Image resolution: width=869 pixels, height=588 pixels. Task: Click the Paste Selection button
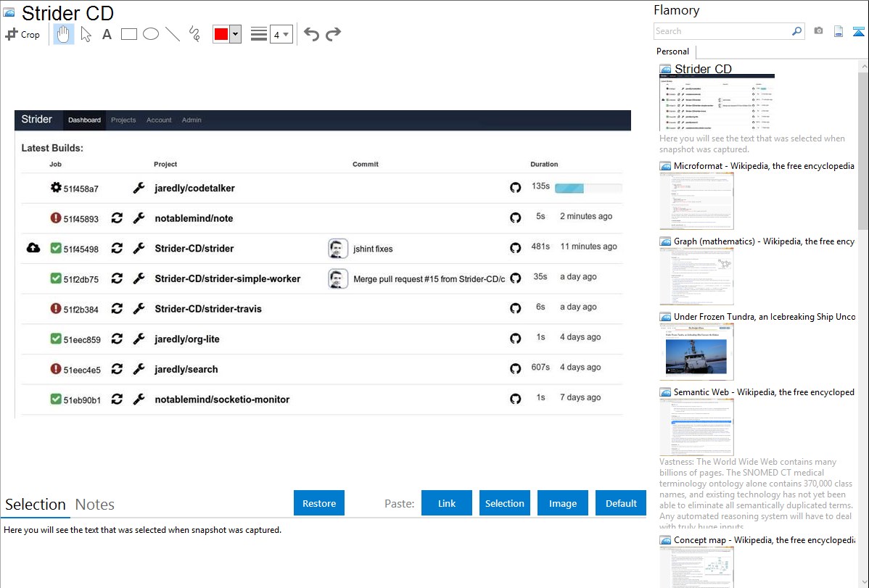click(x=504, y=503)
